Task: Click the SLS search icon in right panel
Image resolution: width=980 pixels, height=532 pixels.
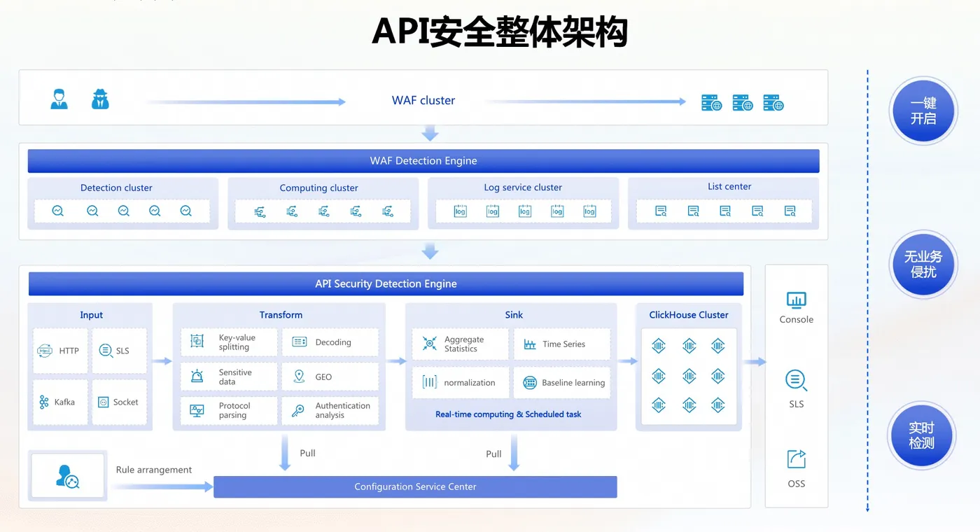Action: 797,381
